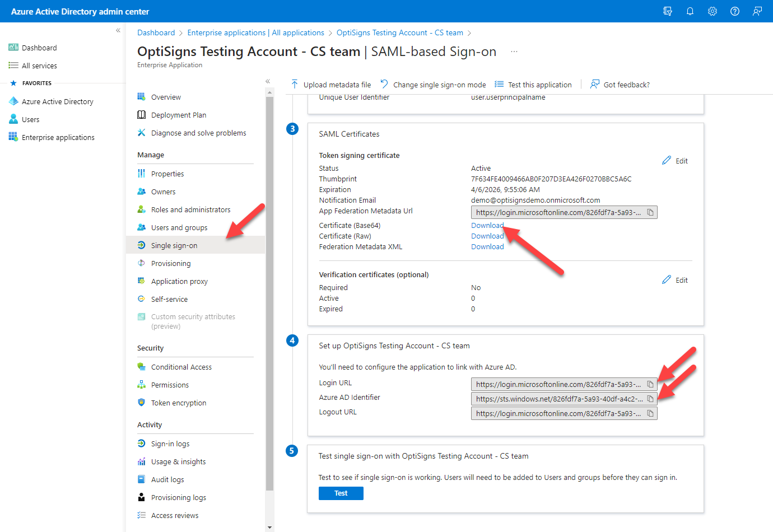Open Properties under Manage

point(167,174)
